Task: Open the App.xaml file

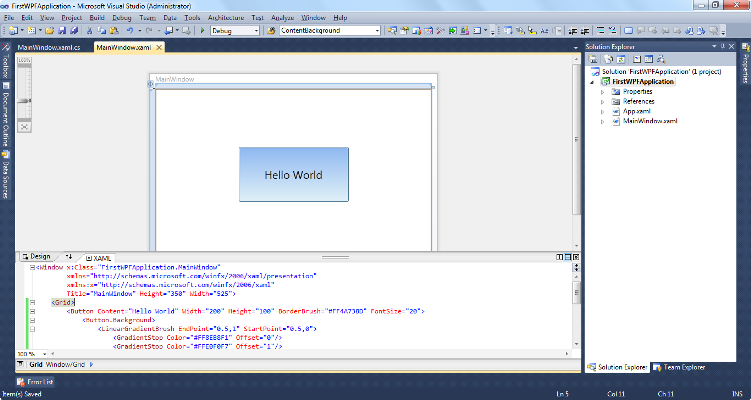Action: coord(636,111)
